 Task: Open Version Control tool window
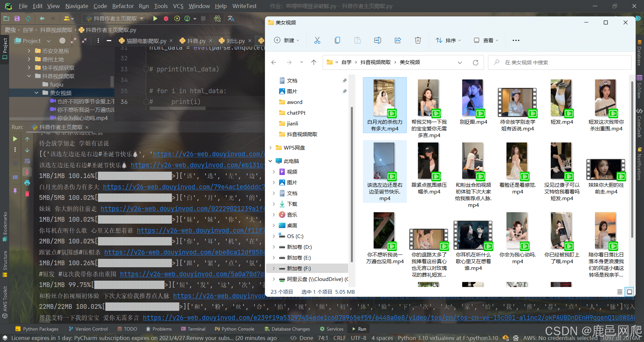(88, 329)
